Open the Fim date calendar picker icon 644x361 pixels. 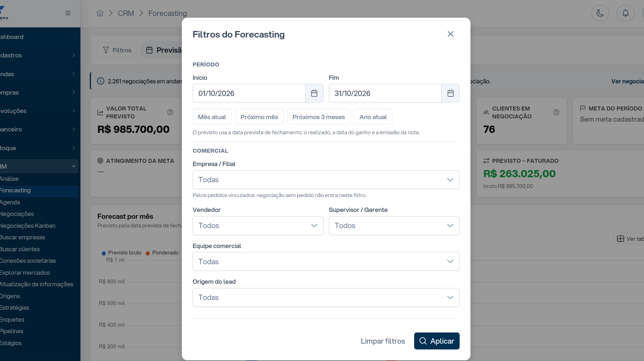(450, 93)
